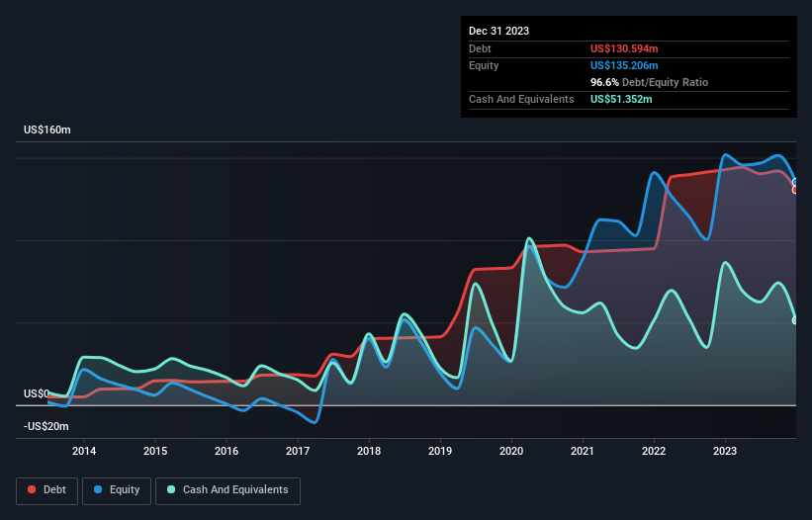Click the Equity label in tooltip
The height and width of the screenshot is (520, 812).
[484, 65]
